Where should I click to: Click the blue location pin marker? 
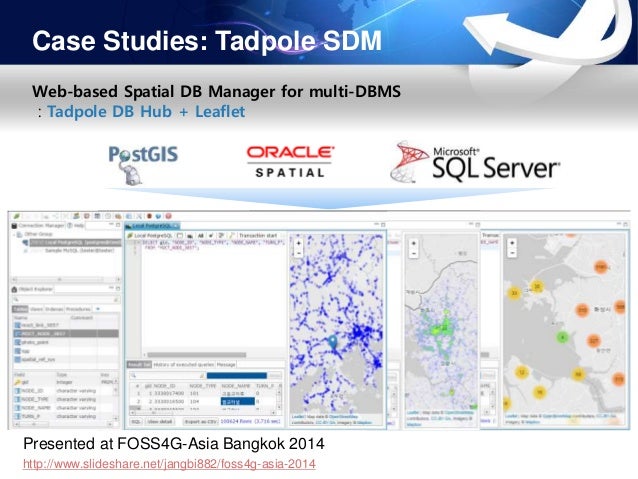click(333, 341)
